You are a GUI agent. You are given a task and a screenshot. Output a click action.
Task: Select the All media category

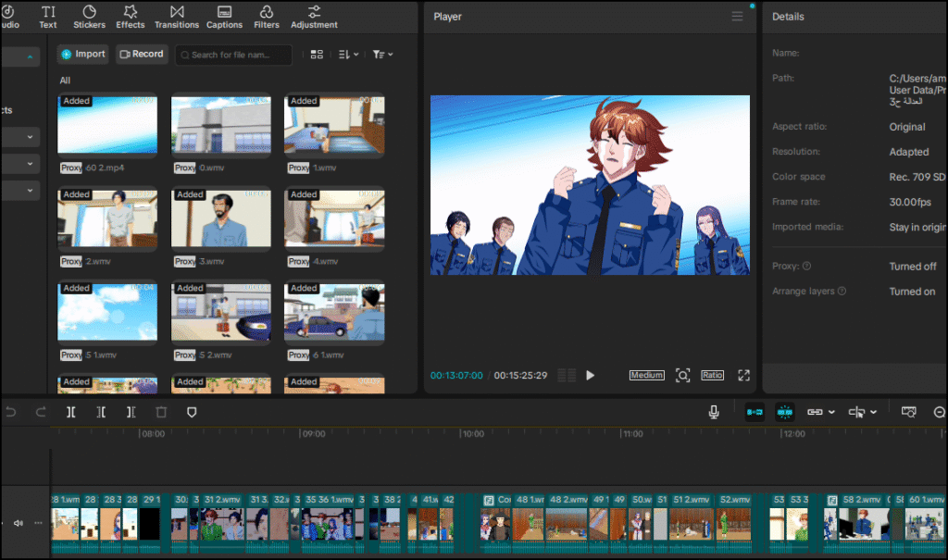pos(65,81)
